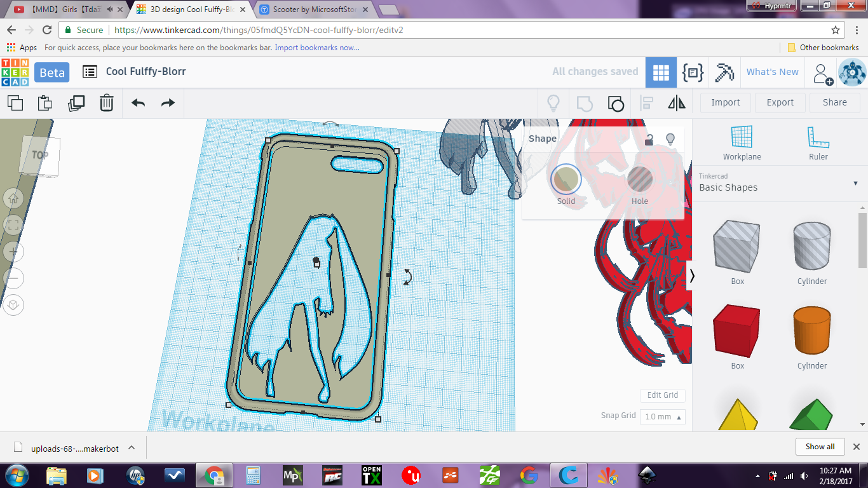Screen dimensions: 868x488
Task: Open the What's New link
Action: [x=773, y=72]
